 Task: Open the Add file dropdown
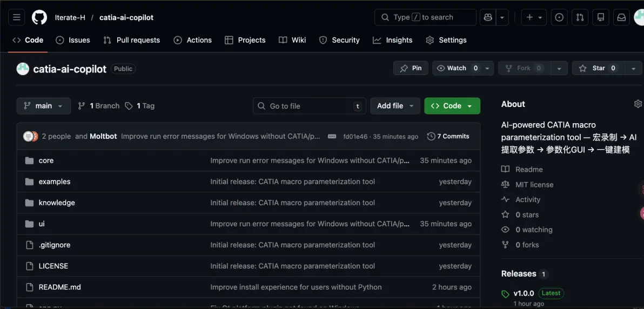395,106
